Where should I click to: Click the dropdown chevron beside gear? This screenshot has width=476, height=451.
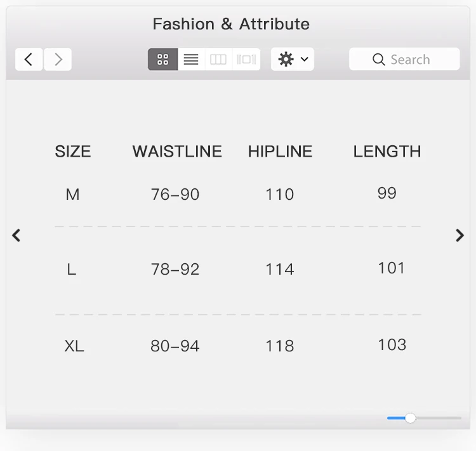tap(305, 60)
